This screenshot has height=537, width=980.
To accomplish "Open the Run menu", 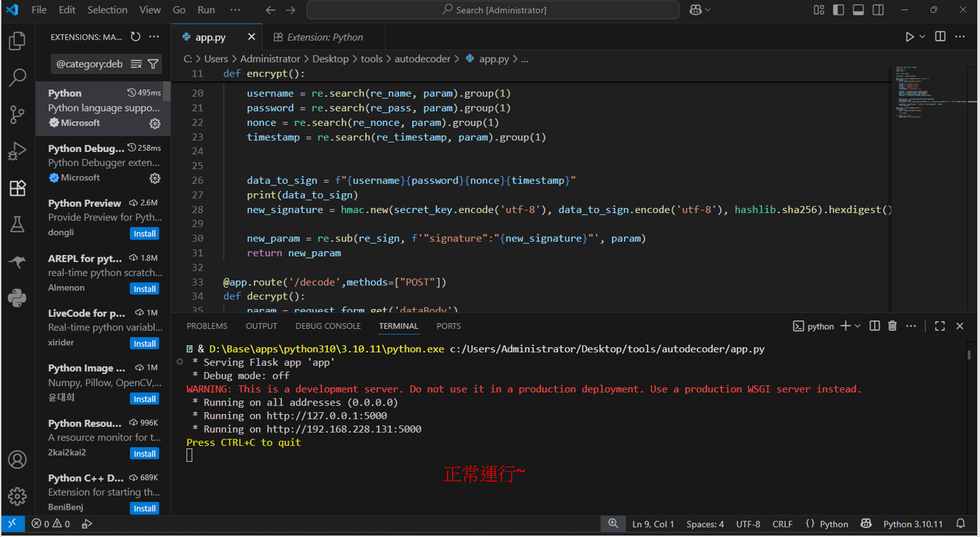I will (206, 10).
